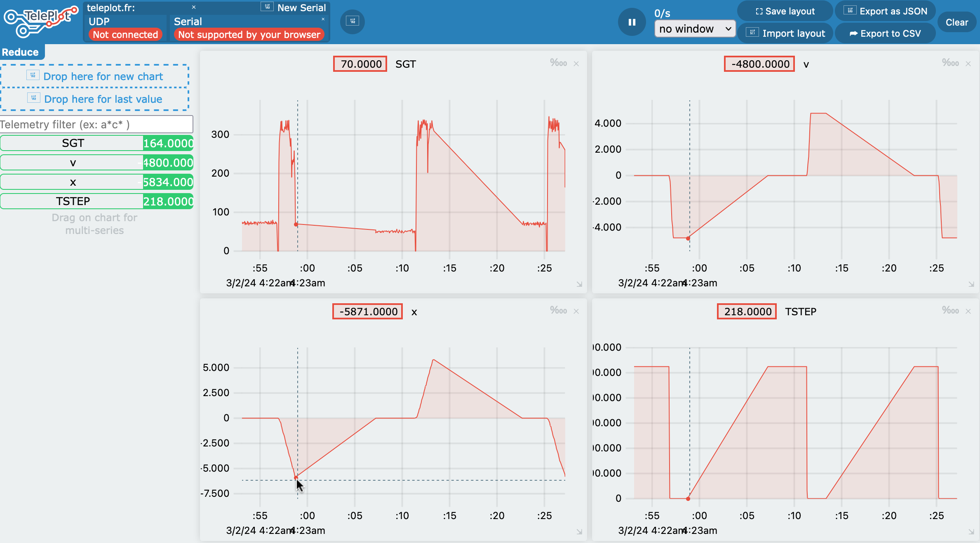Select the TSTEP telemetry entry
This screenshot has width=980, height=543.
[73, 201]
